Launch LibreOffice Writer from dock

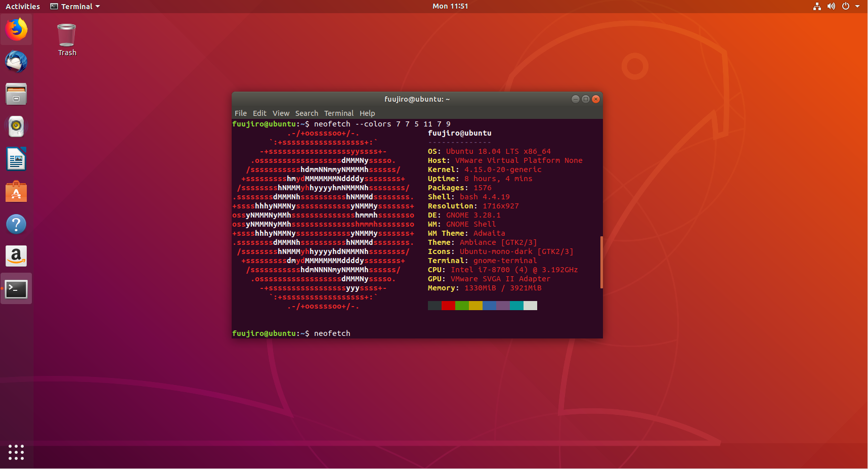pyautogui.click(x=16, y=159)
